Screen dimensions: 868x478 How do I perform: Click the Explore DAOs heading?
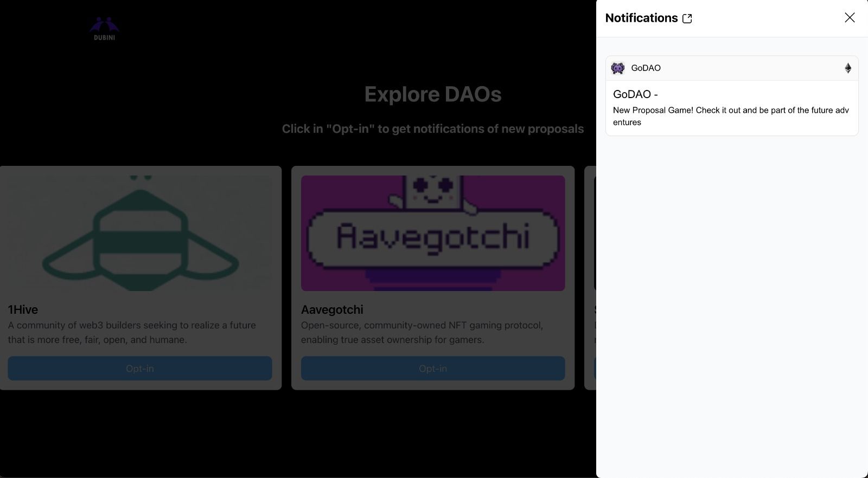tap(433, 94)
